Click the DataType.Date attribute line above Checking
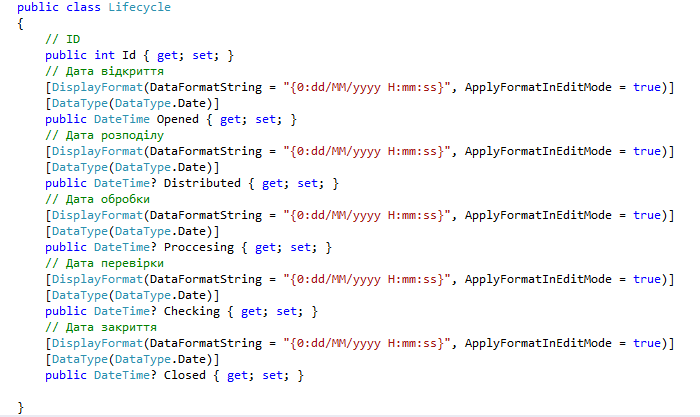Image resolution: width=700 pixels, height=417 pixels. [x=132, y=296]
